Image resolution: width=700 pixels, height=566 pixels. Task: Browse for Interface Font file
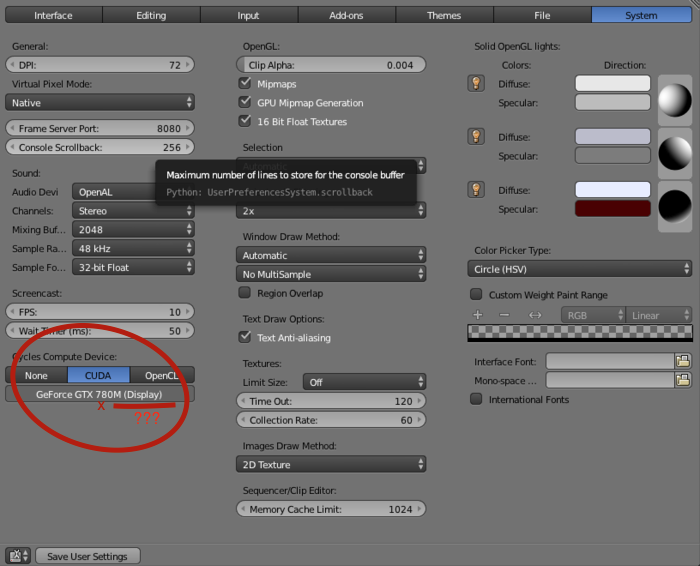(683, 361)
